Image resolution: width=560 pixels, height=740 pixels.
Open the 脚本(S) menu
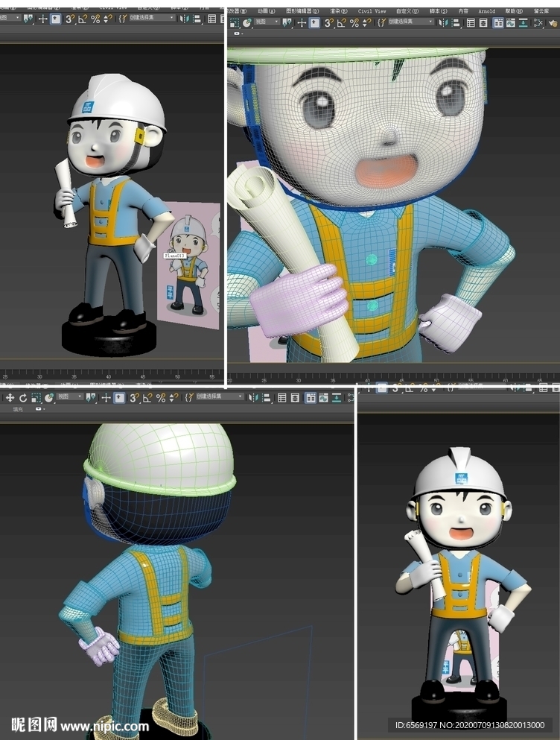pos(439,11)
